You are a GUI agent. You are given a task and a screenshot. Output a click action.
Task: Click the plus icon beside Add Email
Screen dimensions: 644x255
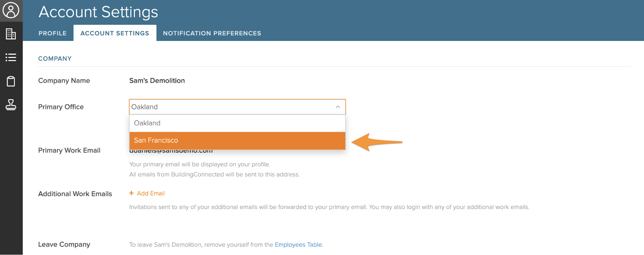click(131, 193)
